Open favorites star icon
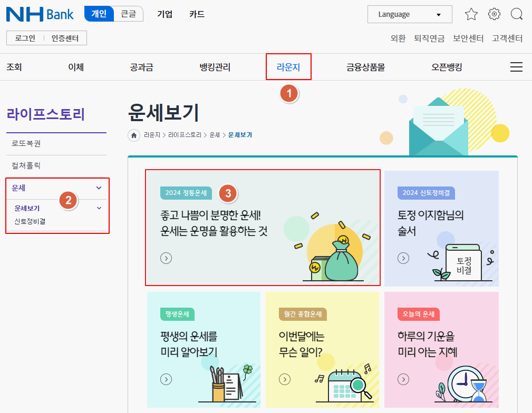The height and width of the screenshot is (413, 532). pos(471,14)
